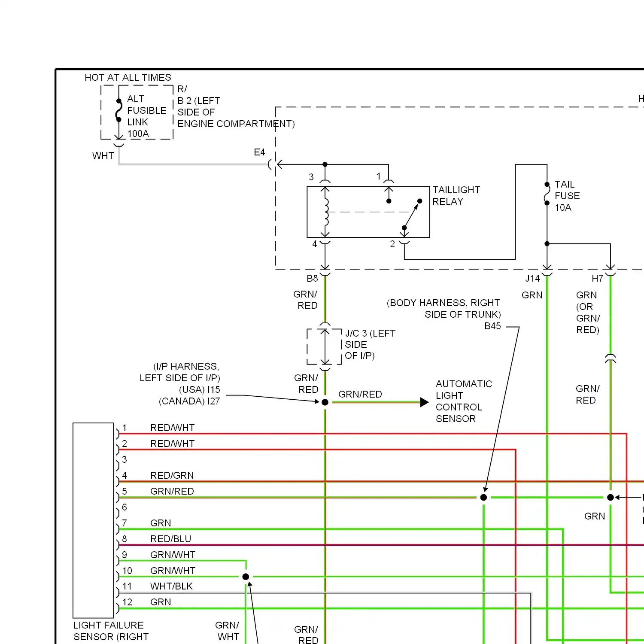Click the GRN label below J14
644x644 pixels.
click(x=532, y=295)
